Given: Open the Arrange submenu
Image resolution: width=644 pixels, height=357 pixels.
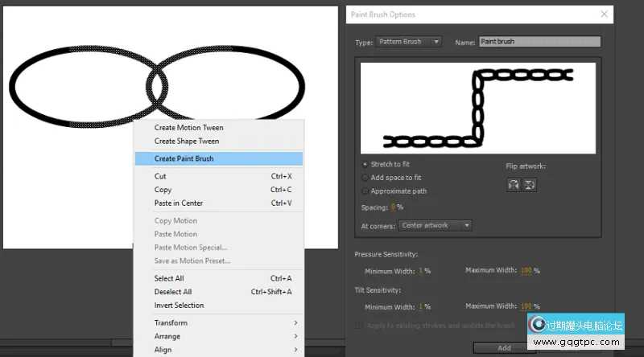Looking at the screenshot, I should 217,337.
